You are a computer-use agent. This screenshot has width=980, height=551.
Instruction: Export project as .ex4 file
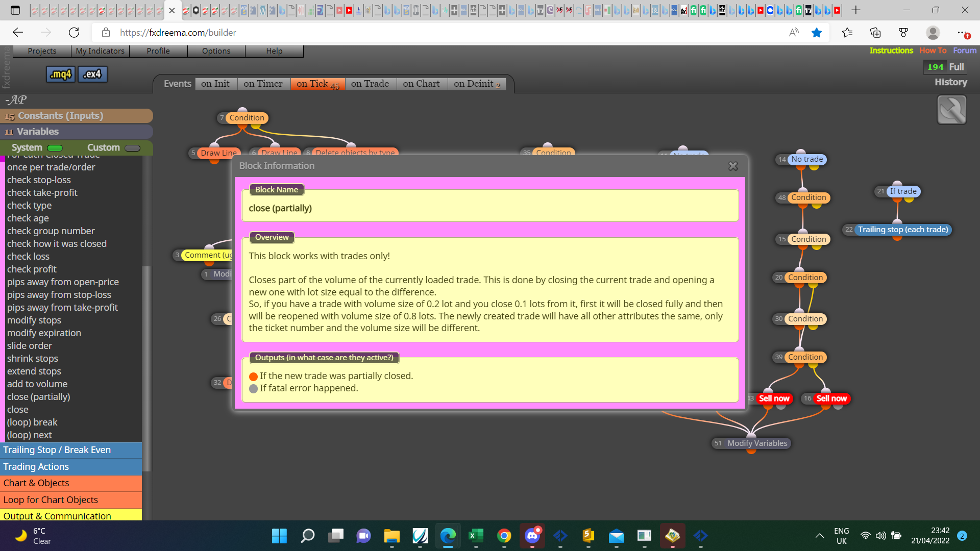click(92, 74)
